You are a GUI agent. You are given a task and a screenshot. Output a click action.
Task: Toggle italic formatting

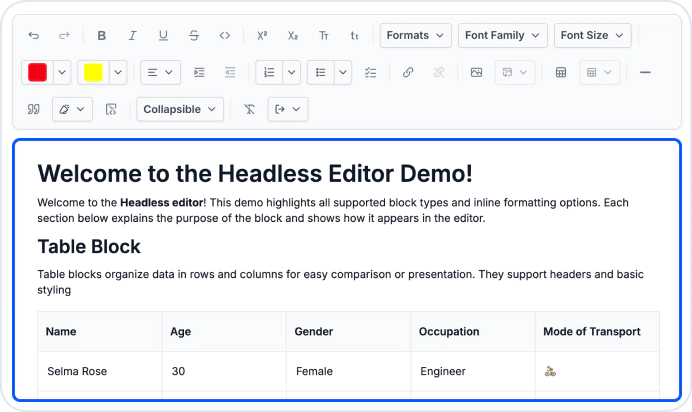132,35
